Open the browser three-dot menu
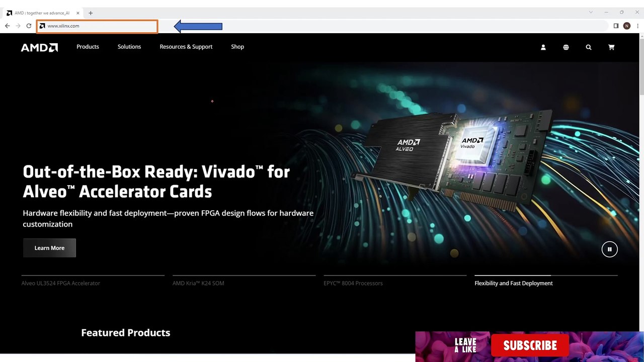Image resolution: width=644 pixels, height=362 pixels. [638, 26]
